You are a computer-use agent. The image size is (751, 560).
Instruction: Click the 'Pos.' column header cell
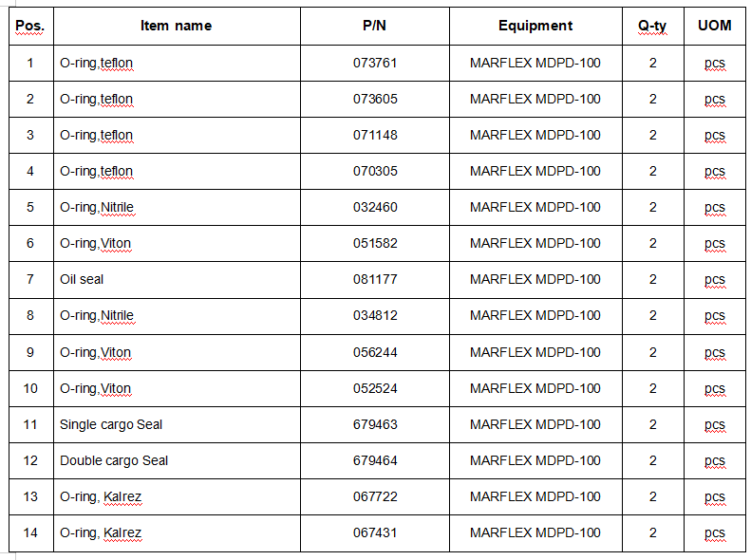(30, 26)
